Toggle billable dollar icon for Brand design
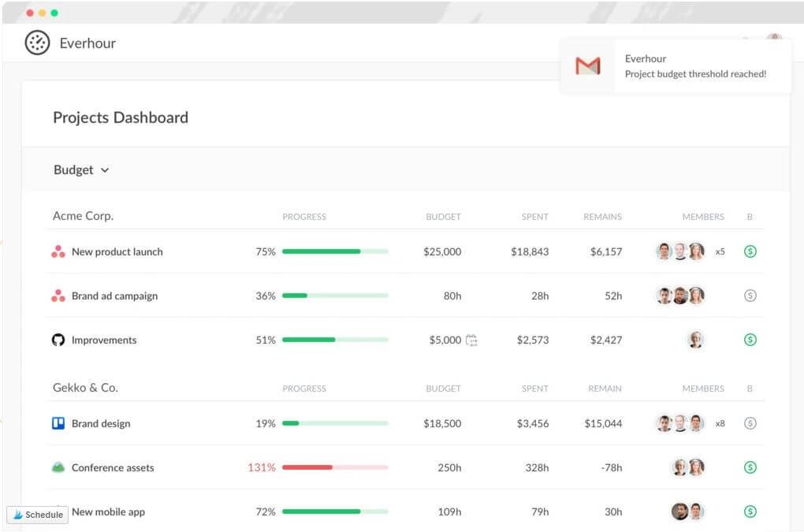 750,424
